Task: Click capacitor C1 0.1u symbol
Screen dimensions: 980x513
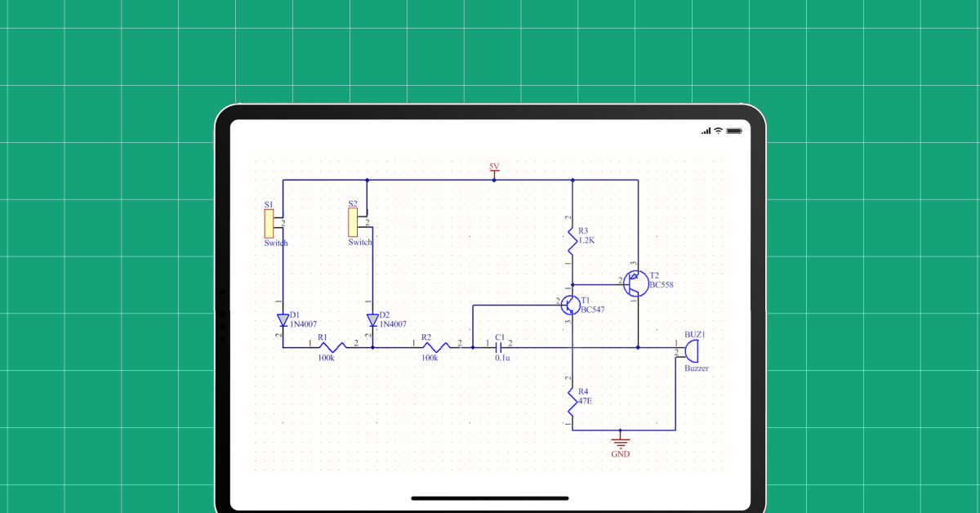Action: click(x=498, y=346)
